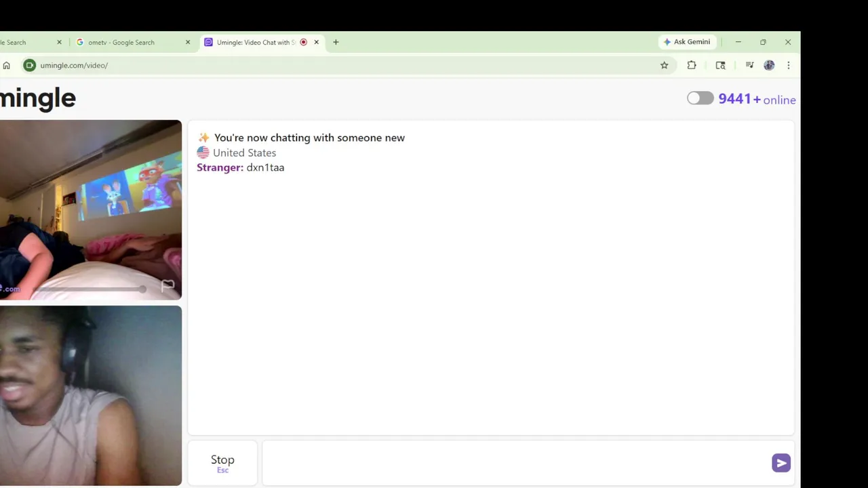868x488 pixels.
Task: Click the Stop button
Action: 222,463
